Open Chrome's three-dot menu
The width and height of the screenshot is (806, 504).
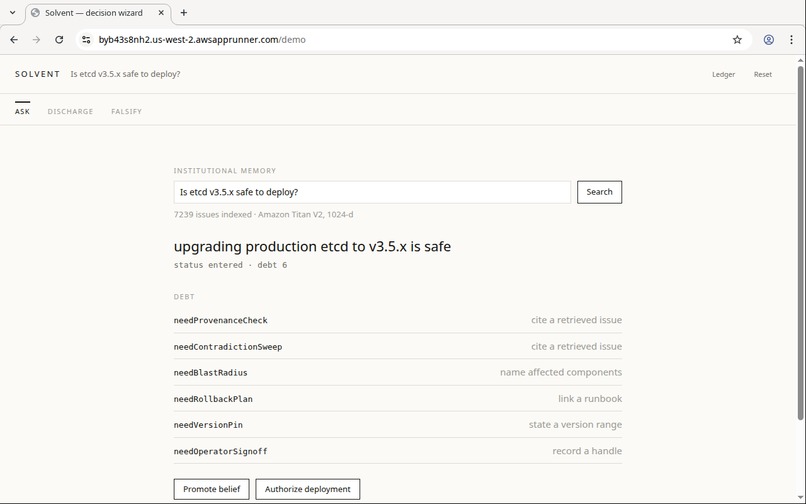791,40
